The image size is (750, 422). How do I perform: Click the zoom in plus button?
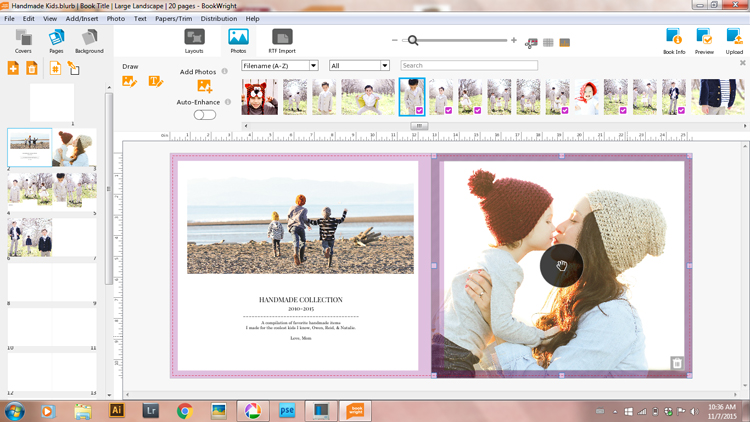(x=514, y=41)
